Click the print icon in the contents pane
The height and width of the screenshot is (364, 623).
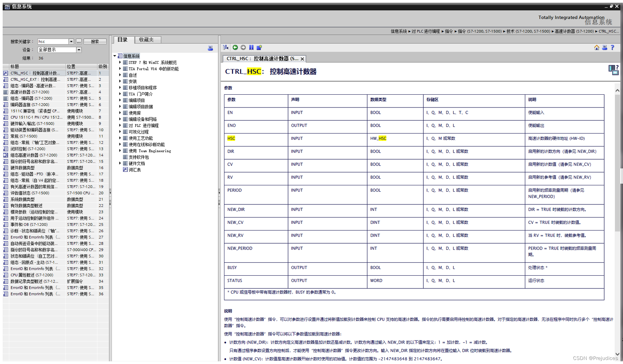(x=210, y=48)
